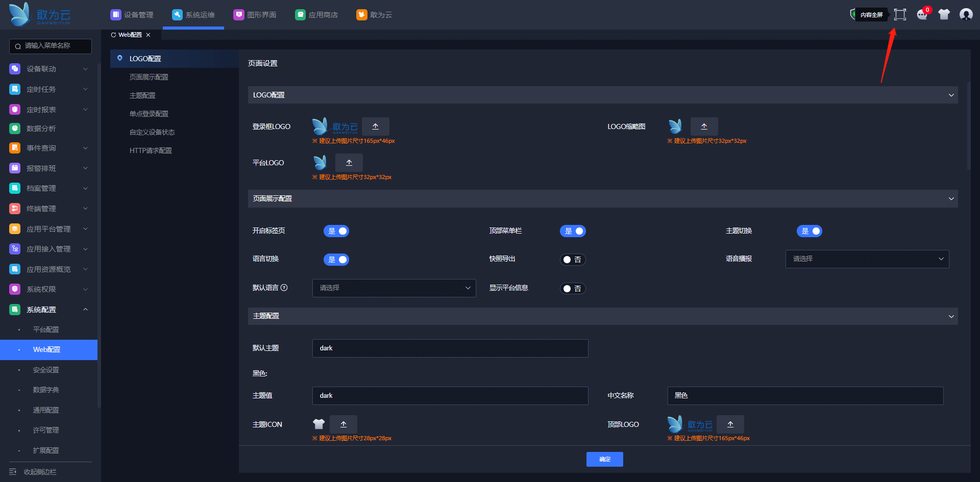Open the App Store top menu
Image resolution: width=980 pixels, height=482 pixels.
(x=316, y=15)
